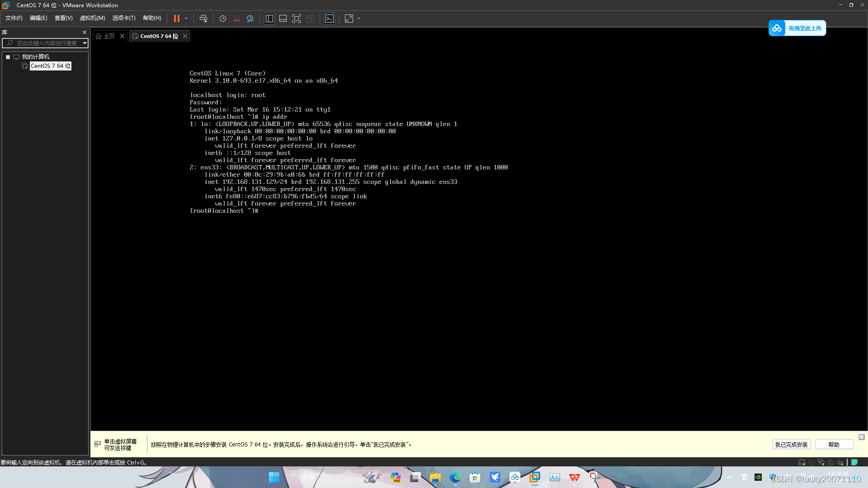The height and width of the screenshot is (488, 868).
Task: Open the snapshot manager wrench icon
Action: pyautogui.click(x=250, y=19)
